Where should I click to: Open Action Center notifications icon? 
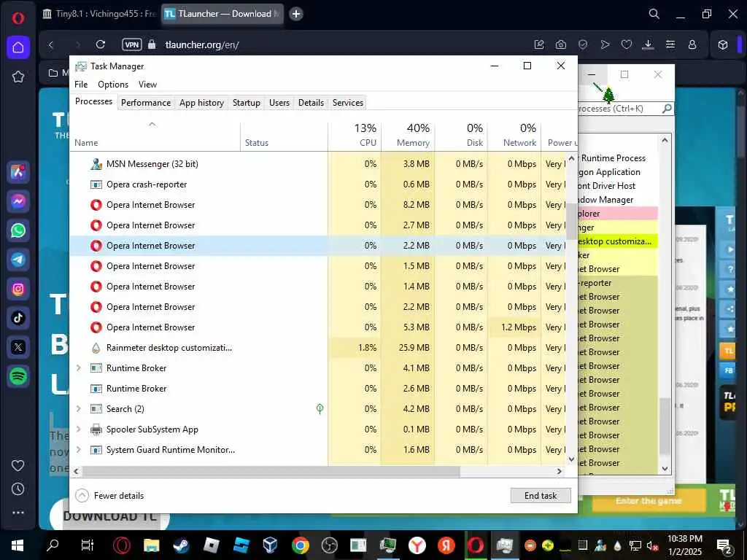[724, 545]
